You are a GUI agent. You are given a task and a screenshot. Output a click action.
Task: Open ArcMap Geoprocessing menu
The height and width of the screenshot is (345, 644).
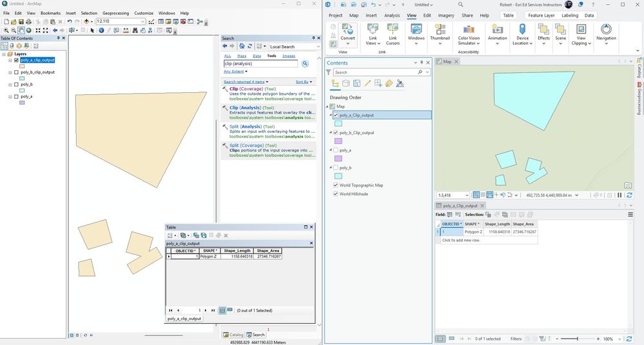[x=115, y=13]
